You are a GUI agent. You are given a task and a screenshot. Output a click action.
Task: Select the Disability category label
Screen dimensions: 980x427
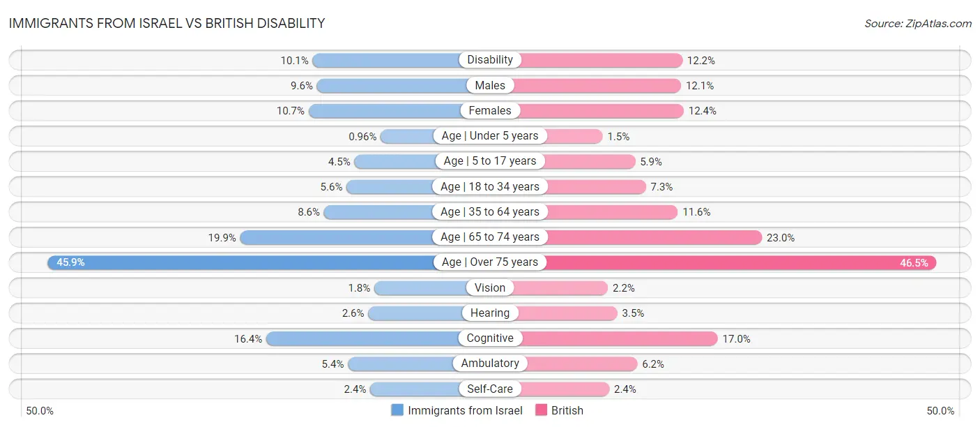pyautogui.click(x=490, y=60)
